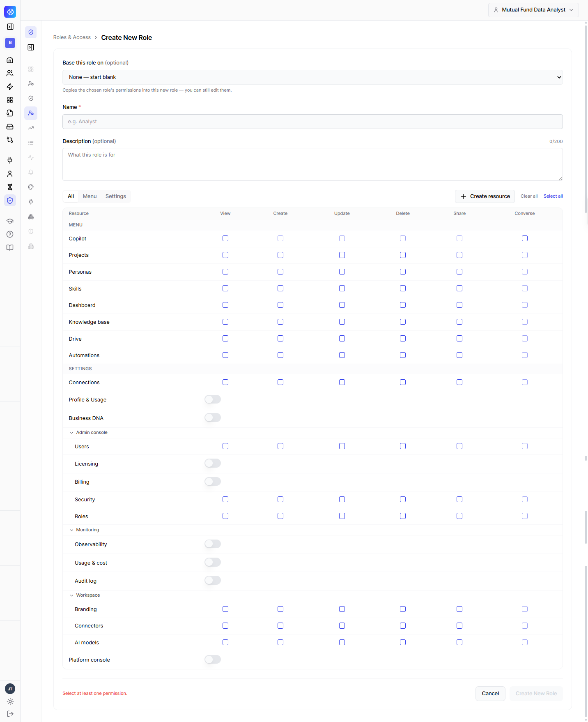Screen dimensions: 588x722
Task: Open the book documentation icon
Action: (10, 248)
